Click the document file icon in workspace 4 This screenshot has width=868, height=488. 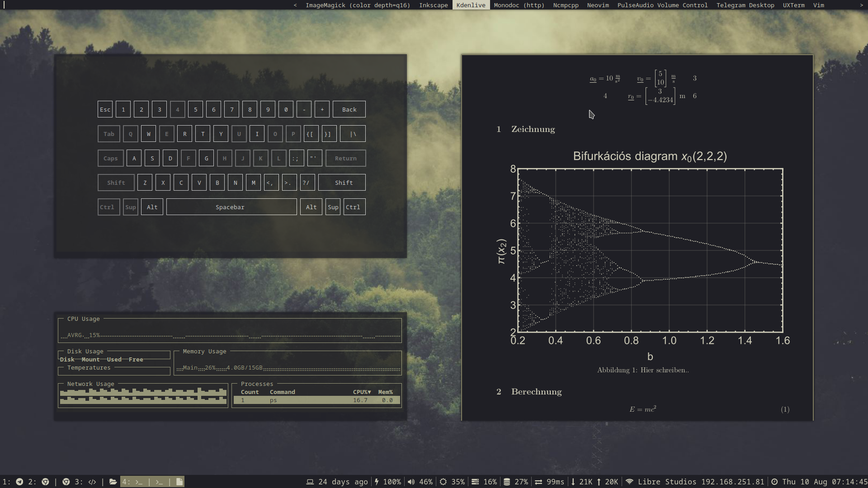click(x=179, y=482)
